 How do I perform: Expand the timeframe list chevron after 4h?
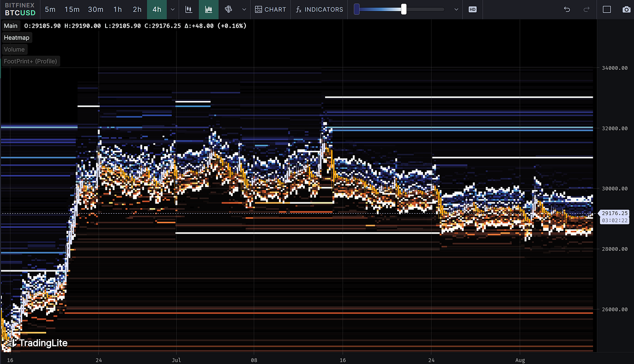coord(173,9)
